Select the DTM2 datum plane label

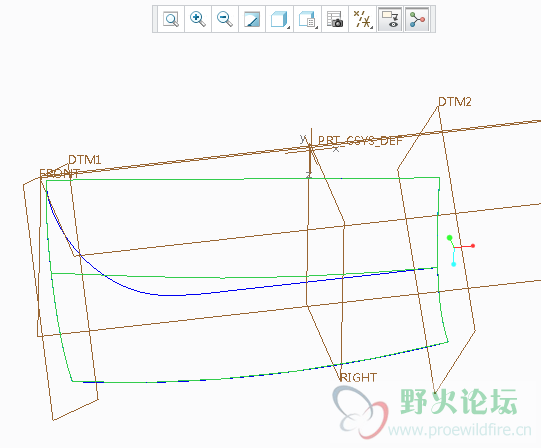454,102
